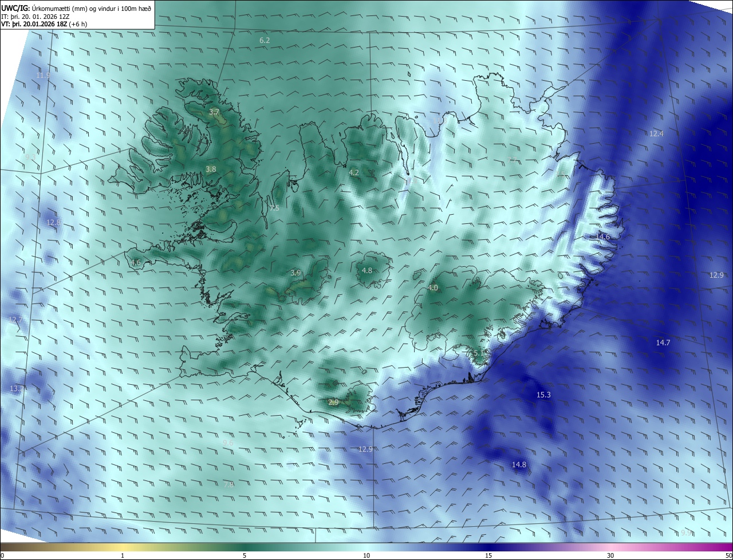Click the 7.8 value label
733x560 pixels.
(228, 484)
